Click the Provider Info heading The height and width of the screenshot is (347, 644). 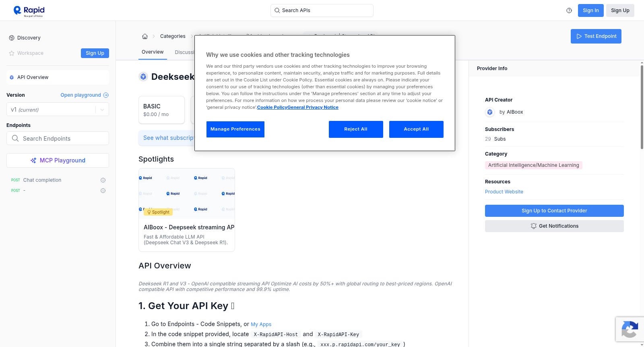point(492,69)
